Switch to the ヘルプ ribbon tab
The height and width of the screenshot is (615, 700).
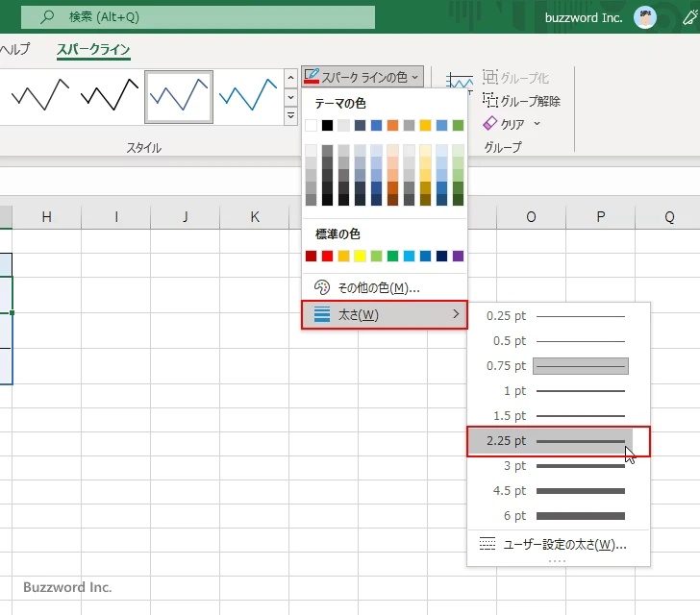coord(14,49)
